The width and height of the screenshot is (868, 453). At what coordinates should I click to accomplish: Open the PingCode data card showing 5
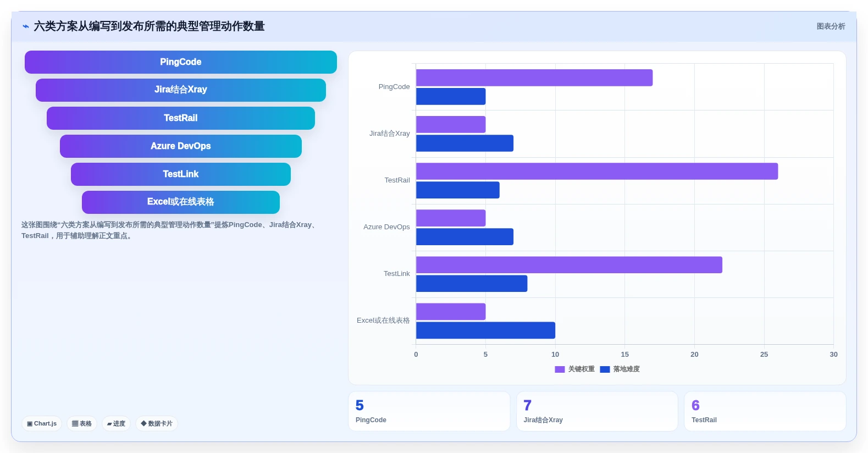pyautogui.click(x=429, y=411)
